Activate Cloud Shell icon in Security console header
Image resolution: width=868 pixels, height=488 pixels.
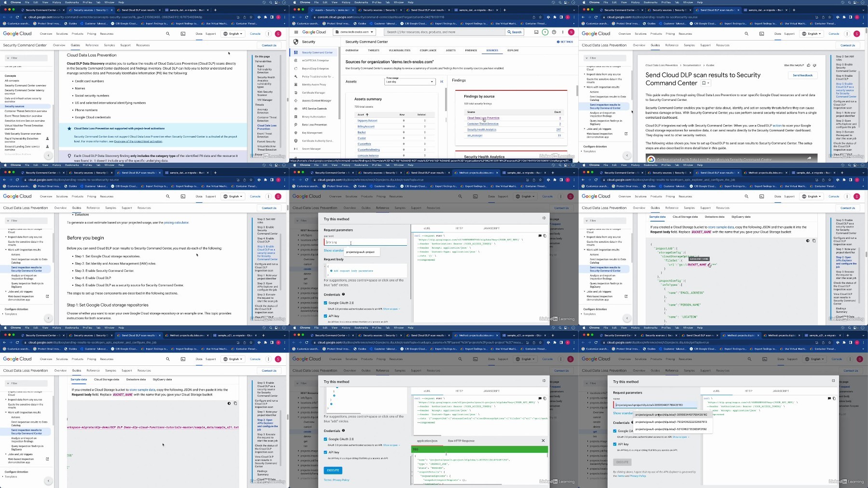click(536, 32)
